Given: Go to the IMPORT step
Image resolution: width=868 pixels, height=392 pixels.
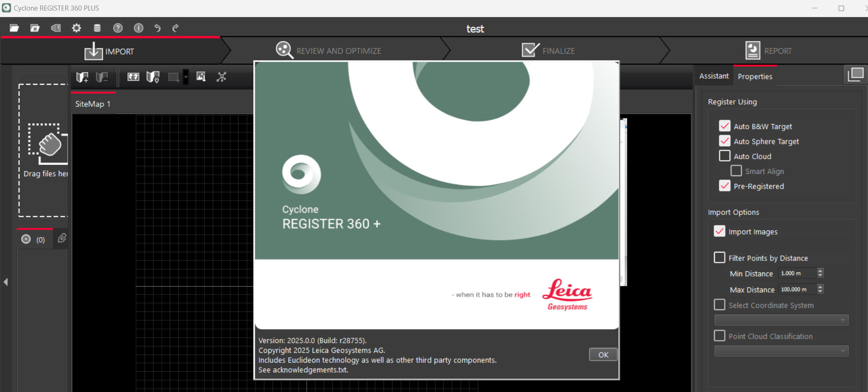Looking at the screenshot, I should 109,51.
